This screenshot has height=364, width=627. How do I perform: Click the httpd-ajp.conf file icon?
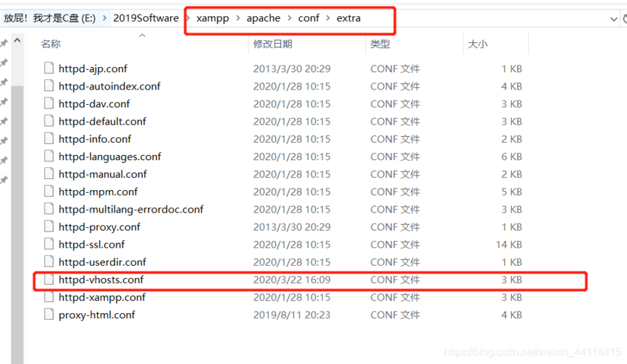pos(49,68)
